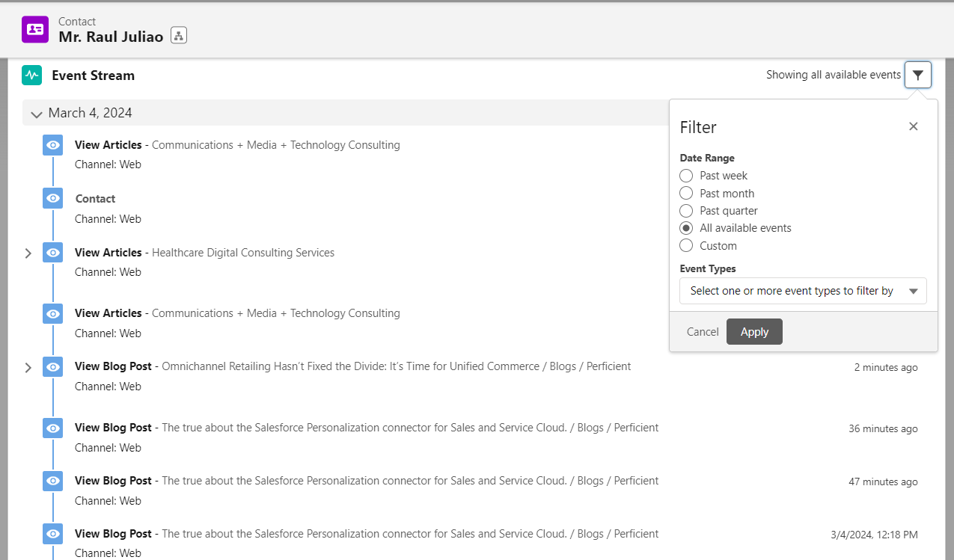Click the eye icon on the Omnichannel blog post
Image resolution: width=954 pixels, height=560 pixels.
52,366
